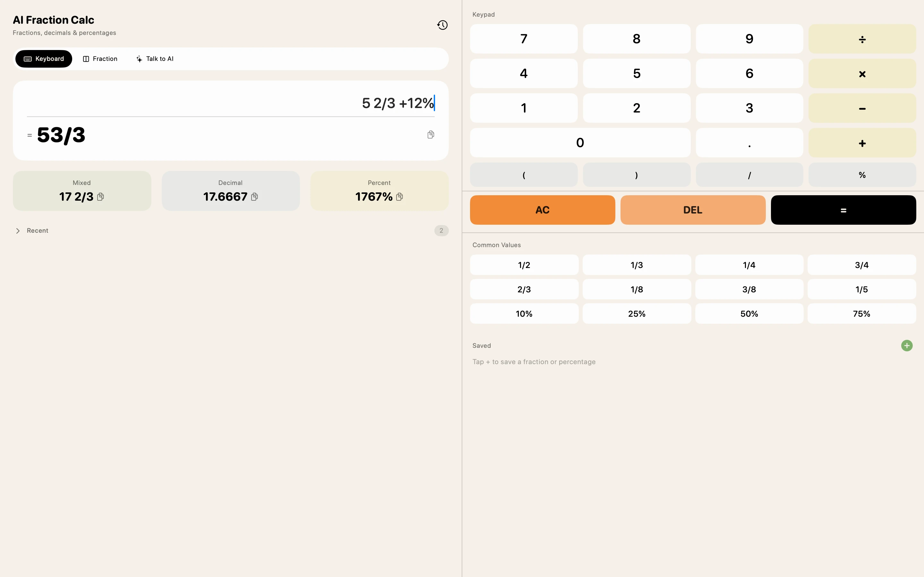The width and height of the screenshot is (924, 577).
Task: Insert the common value 3/8
Action: (x=749, y=289)
